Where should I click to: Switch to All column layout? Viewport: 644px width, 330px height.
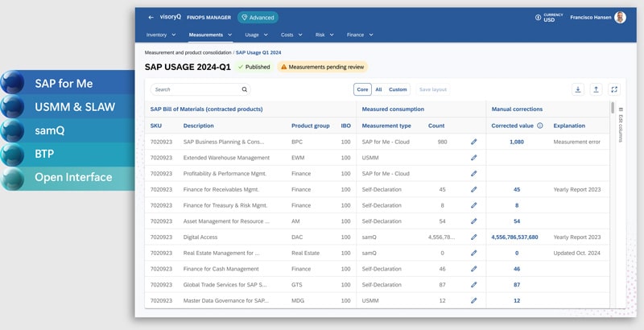point(378,89)
